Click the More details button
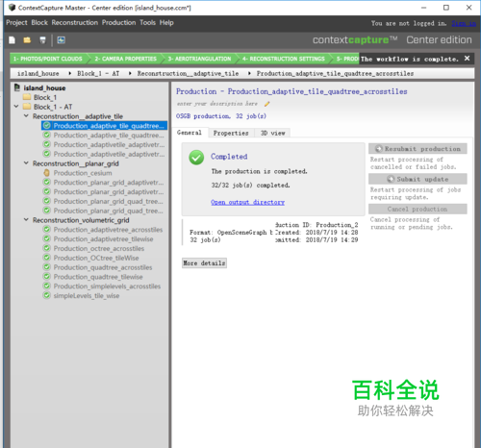Viewport: 481px width, 448px height. pyautogui.click(x=204, y=263)
